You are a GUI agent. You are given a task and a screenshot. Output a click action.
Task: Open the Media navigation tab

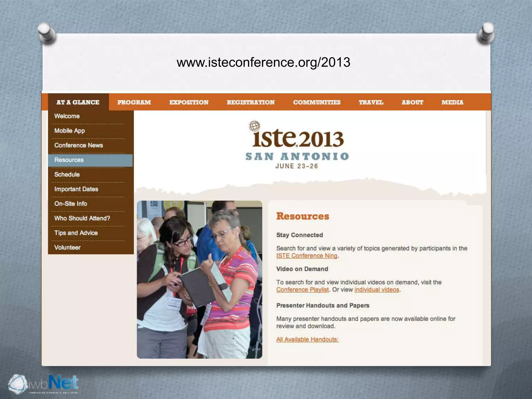[452, 102]
